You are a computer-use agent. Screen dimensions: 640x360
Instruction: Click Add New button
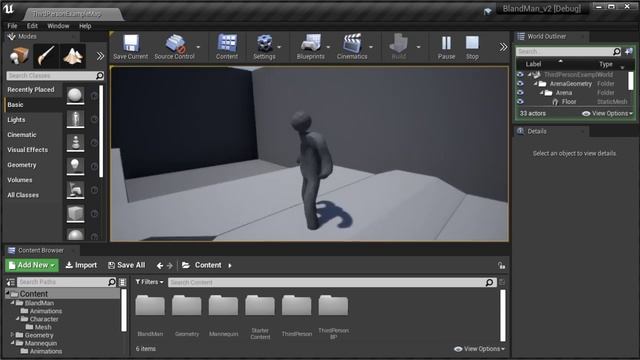(32, 265)
